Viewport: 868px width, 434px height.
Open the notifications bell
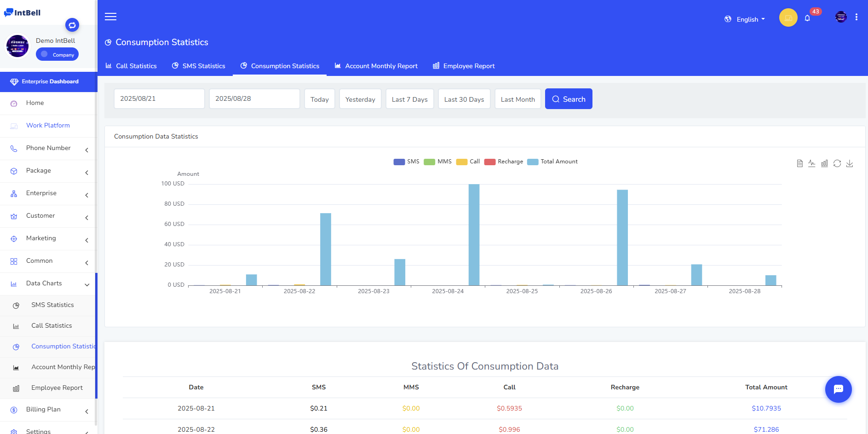(807, 18)
